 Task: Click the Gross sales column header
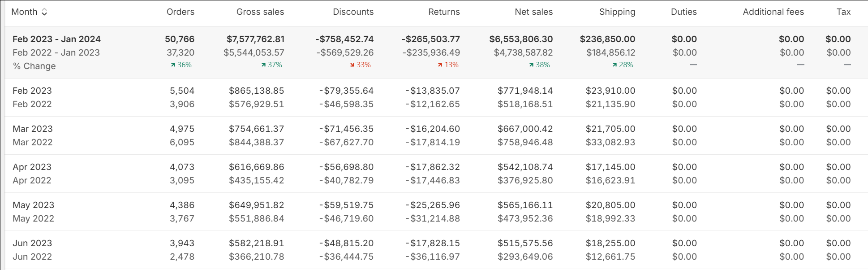click(x=260, y=12)
